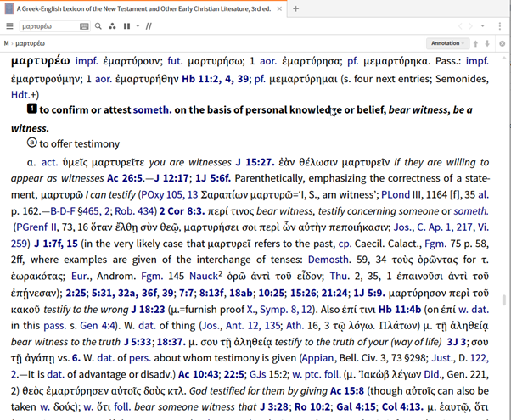
Task: Close the Greek-English Lexicon tab
Action: (279, 9)
